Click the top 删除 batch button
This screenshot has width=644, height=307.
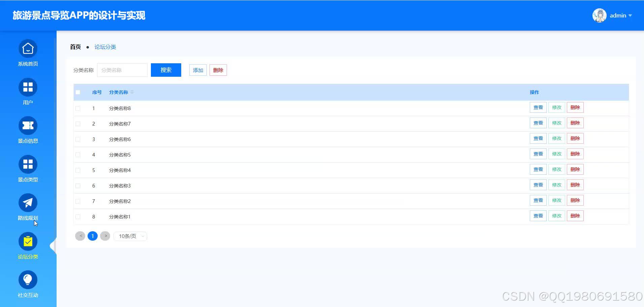218,70
